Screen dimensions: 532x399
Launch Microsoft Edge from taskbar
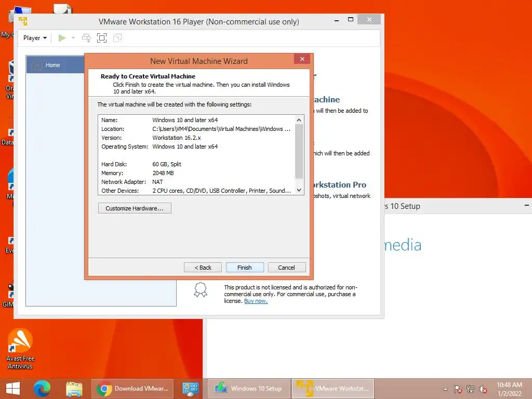(42, 389)
